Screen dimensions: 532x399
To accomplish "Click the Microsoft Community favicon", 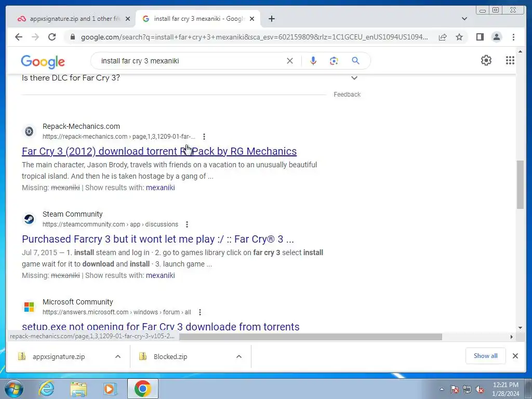I will pyautogui.click(x=29, y=307).
